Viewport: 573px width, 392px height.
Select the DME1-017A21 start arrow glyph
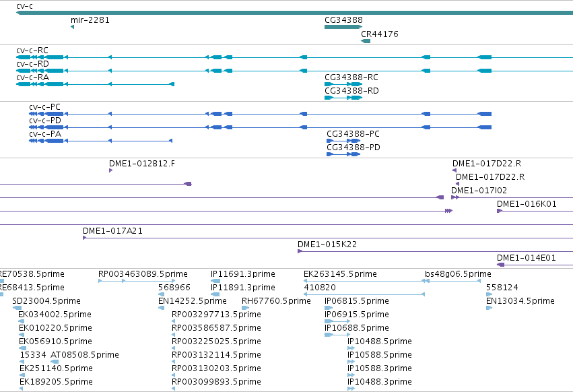[x=85, y=238]
